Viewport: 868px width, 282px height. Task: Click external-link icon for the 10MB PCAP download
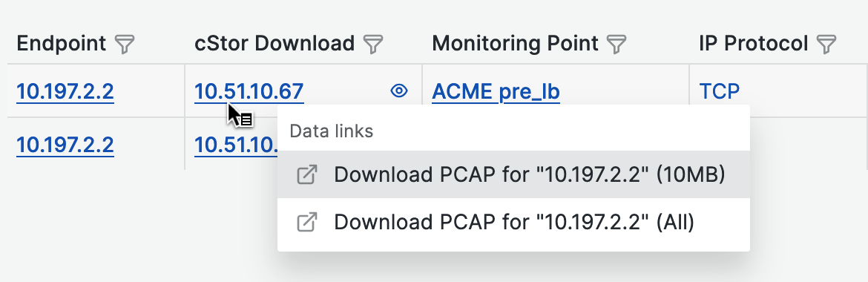307,175
